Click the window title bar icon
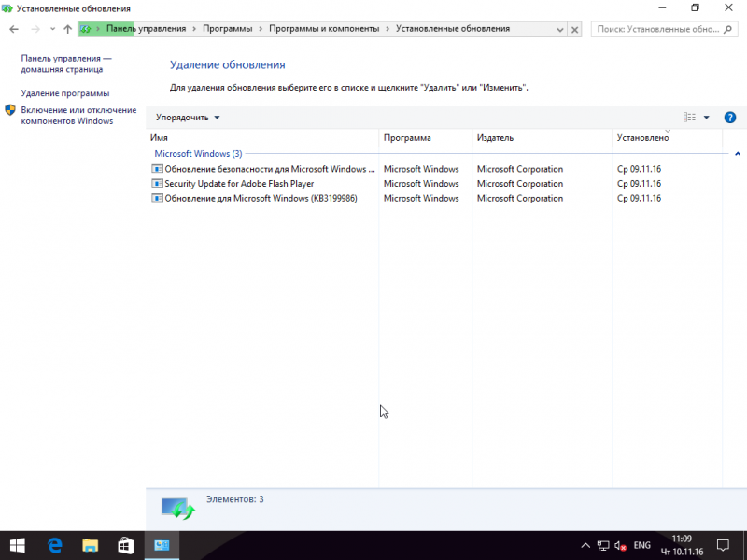Screen dimensions: 747x560 7,8
